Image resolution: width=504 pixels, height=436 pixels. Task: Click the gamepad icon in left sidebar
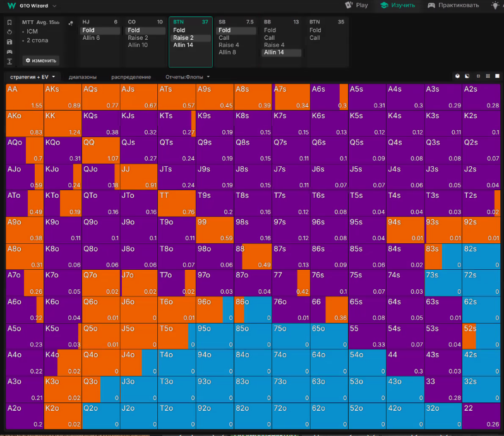point(9,51)
